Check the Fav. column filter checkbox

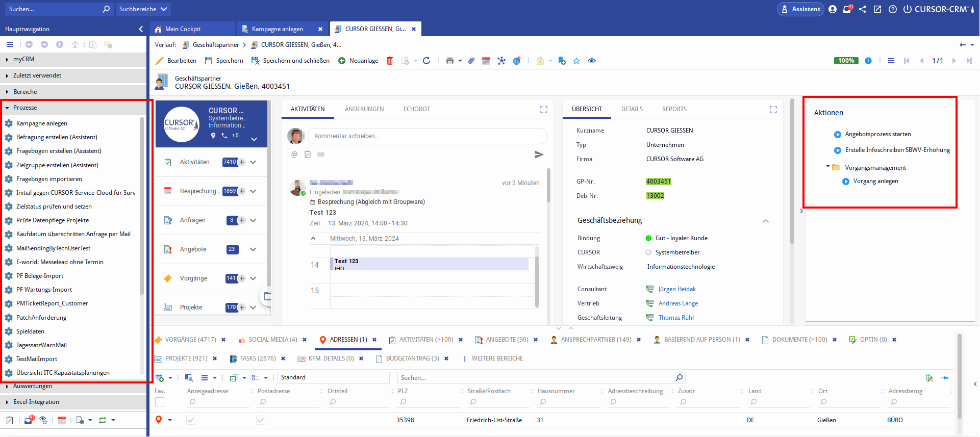[160, 402]
